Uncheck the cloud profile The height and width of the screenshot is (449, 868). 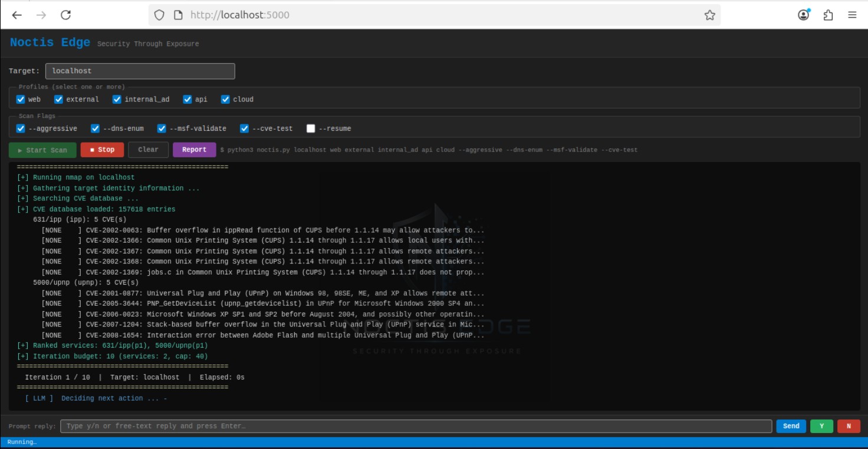pos(225,99)
